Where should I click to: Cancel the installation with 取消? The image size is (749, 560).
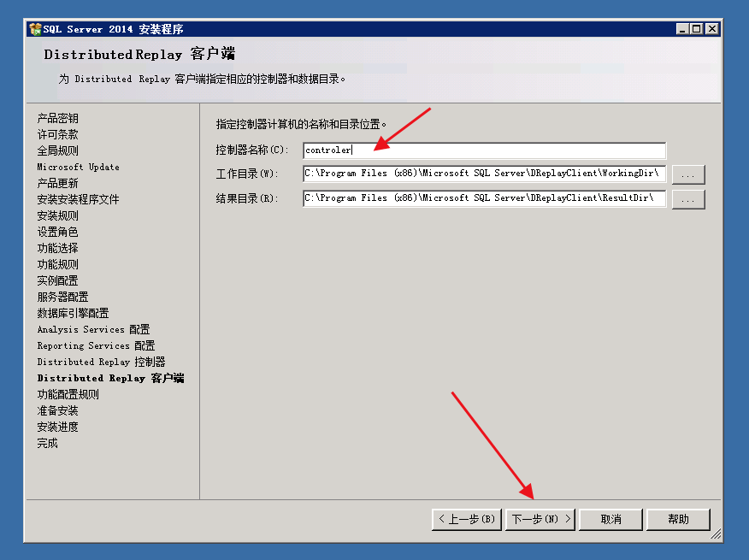[x=610, y=519]
